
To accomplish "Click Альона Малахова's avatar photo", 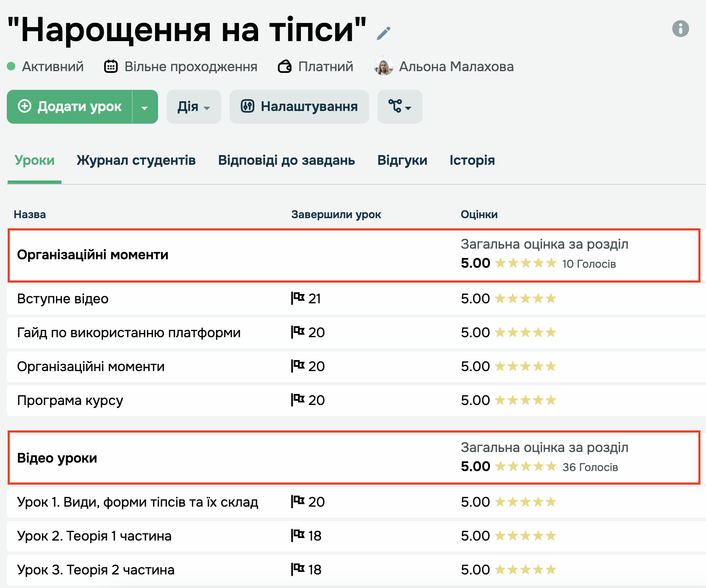I will 384,66.
